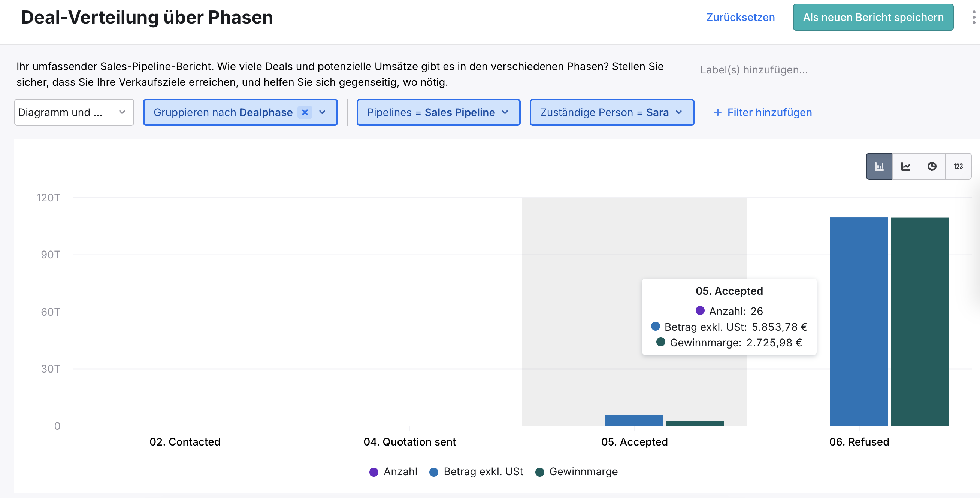
Task: Click the Deal-Verteilung über Phasen title
Action: 147,18
